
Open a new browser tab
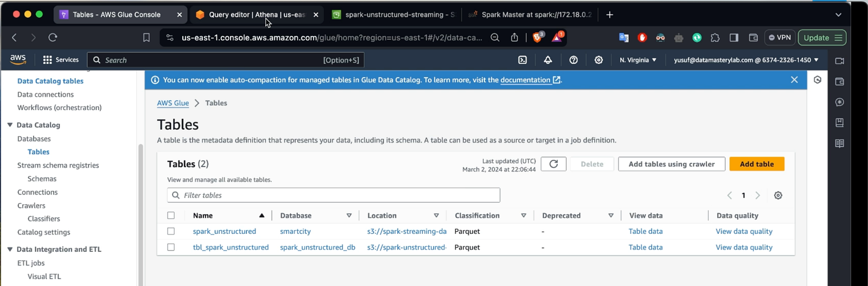610,15
